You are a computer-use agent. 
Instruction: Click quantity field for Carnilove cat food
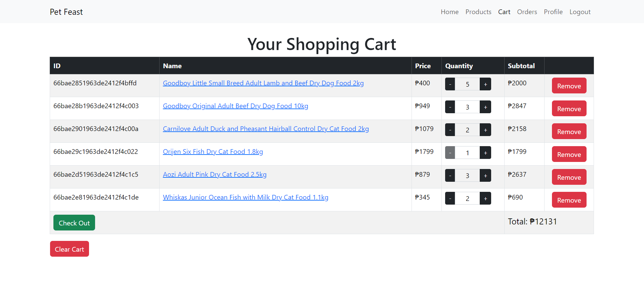[x=467, y=130]
